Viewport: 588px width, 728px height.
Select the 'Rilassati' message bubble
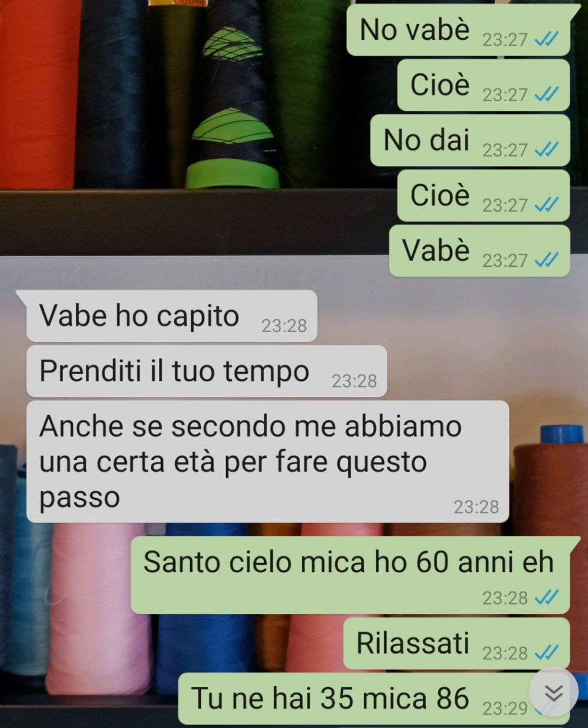457,643
